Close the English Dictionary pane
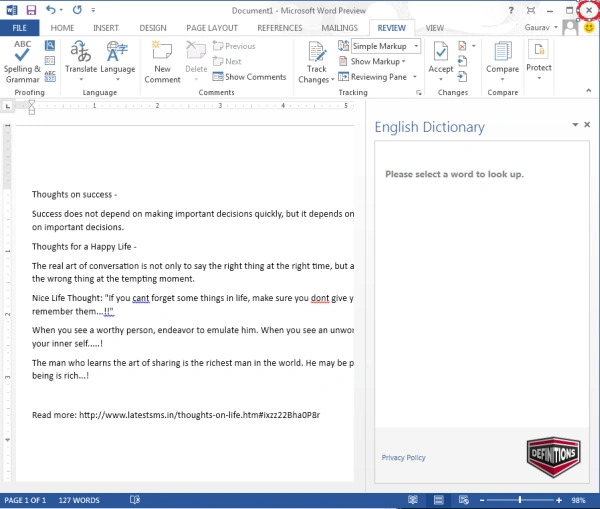The image size is (600, 509). click(x=587, y=124)
